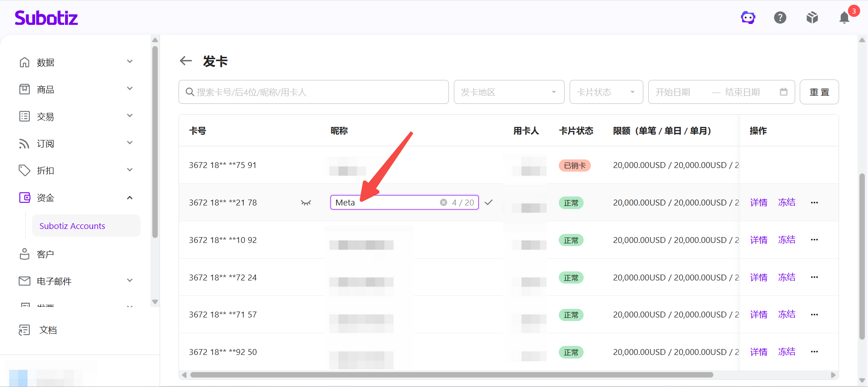The image size is (868, 387).
Task: Click the page's vertical scrollbar thumb
Action: pos(862,256)
